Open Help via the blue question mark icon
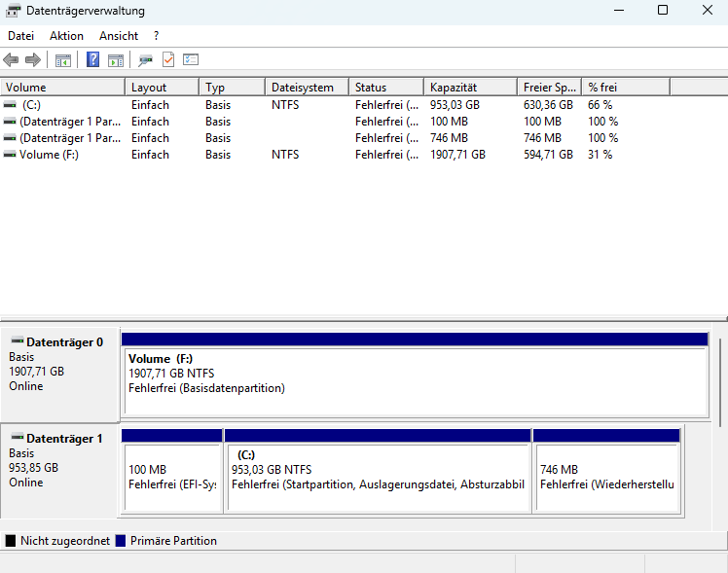 point(92,59)
